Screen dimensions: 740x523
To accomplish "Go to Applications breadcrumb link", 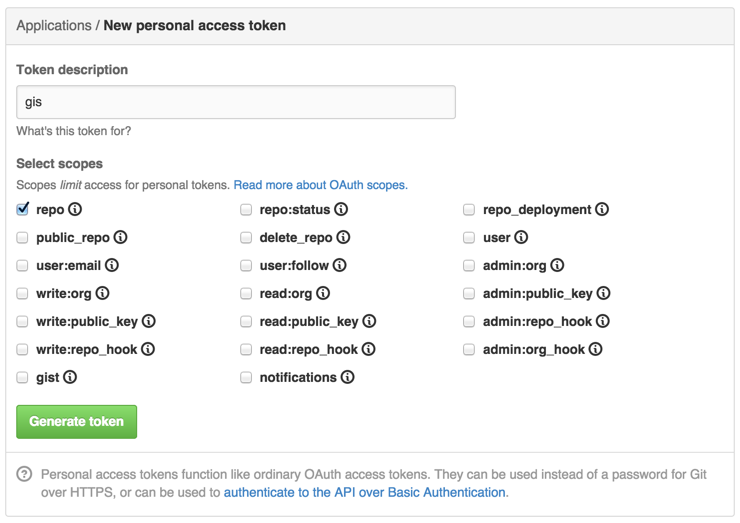I will [54, 25].
